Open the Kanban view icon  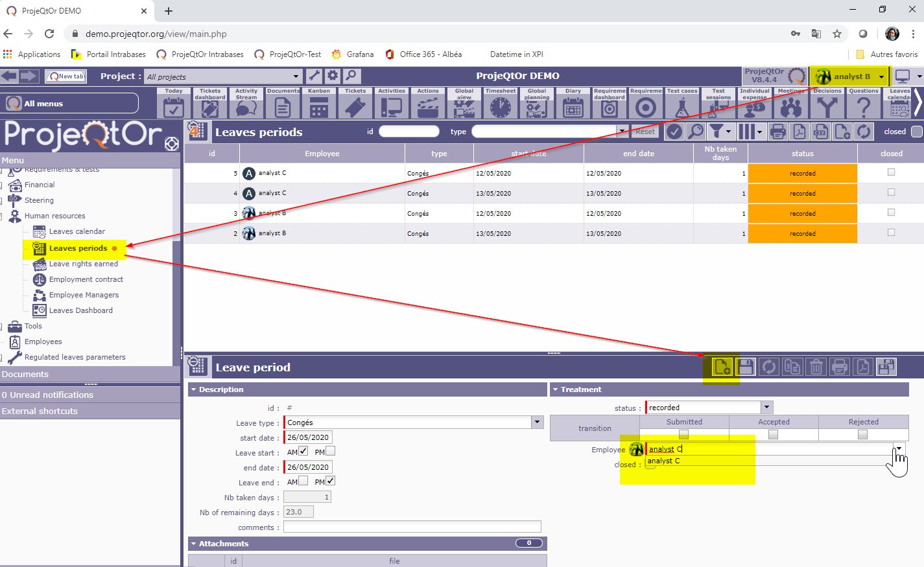click(319, 107)
